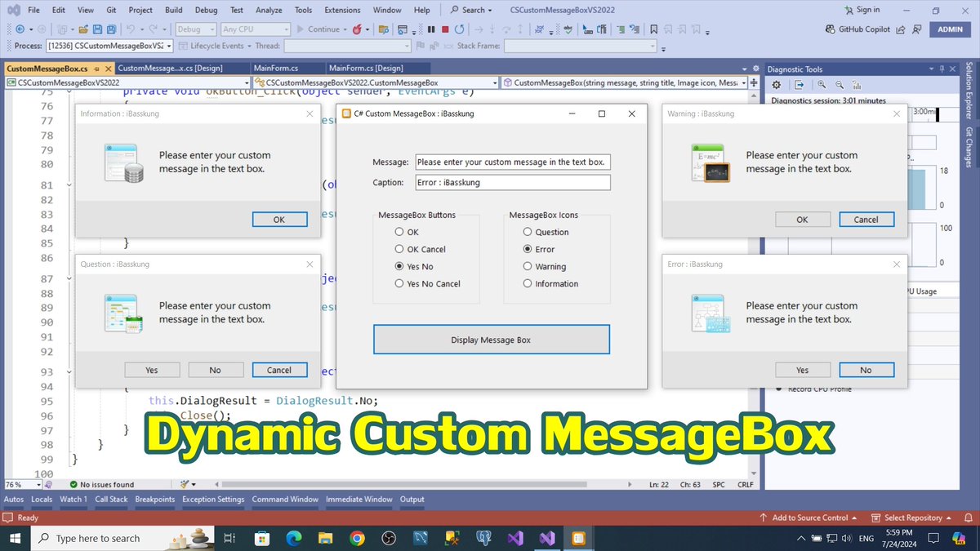
Task: Open the Call Stack tab
Action: (x=111, y=499)
